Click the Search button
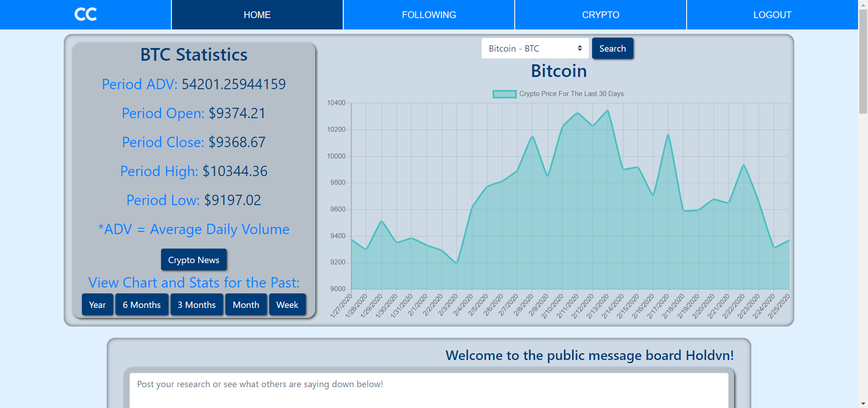 point(612,48)
